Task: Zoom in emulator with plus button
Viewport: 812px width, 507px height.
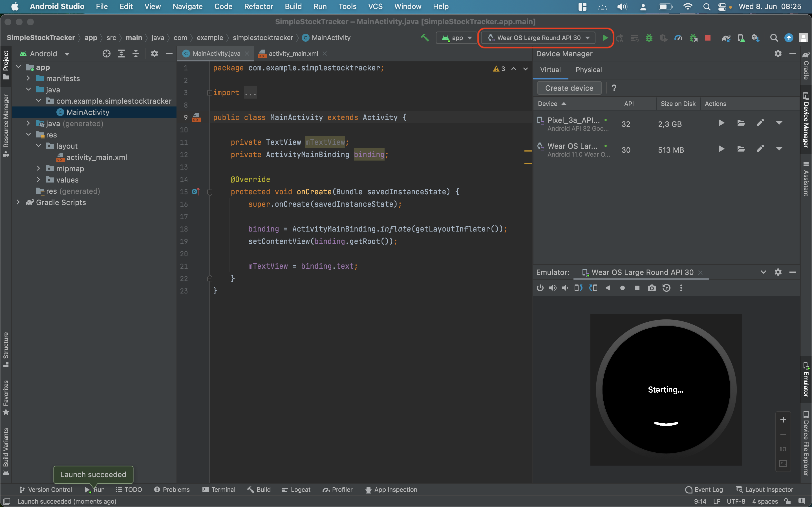Action: (x=783, y=420)
